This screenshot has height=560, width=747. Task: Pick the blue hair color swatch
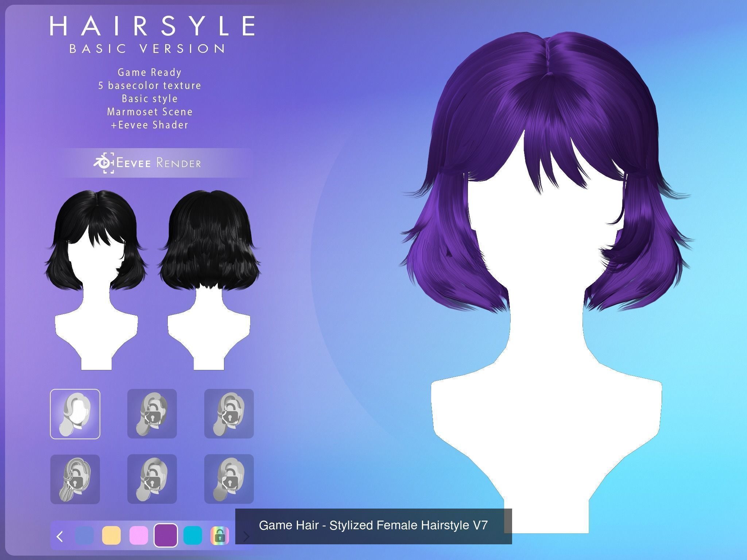click(84, 536)
